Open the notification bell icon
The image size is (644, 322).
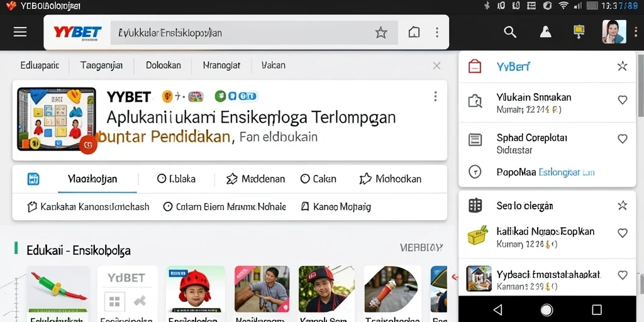[x=545, y=32]
